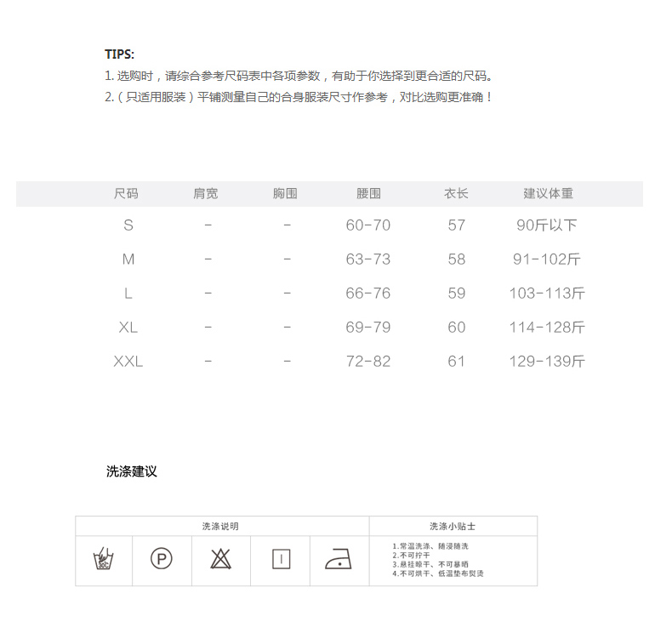This screenshot has width=672, height=639.
Task: Click the 30°C hand wash icon
Action: click(103, 558)
